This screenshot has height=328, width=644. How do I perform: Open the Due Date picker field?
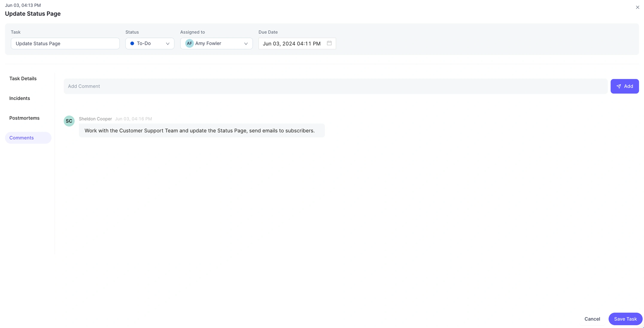click(292, 44)
